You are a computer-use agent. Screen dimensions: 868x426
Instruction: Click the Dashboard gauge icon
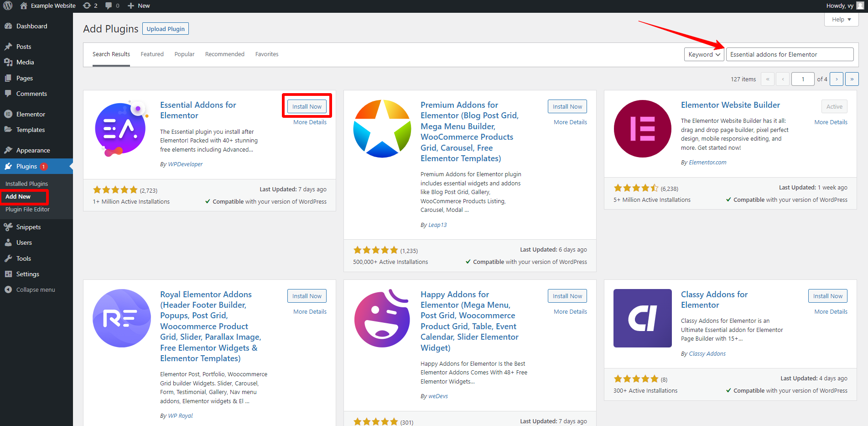click(8, 26)
